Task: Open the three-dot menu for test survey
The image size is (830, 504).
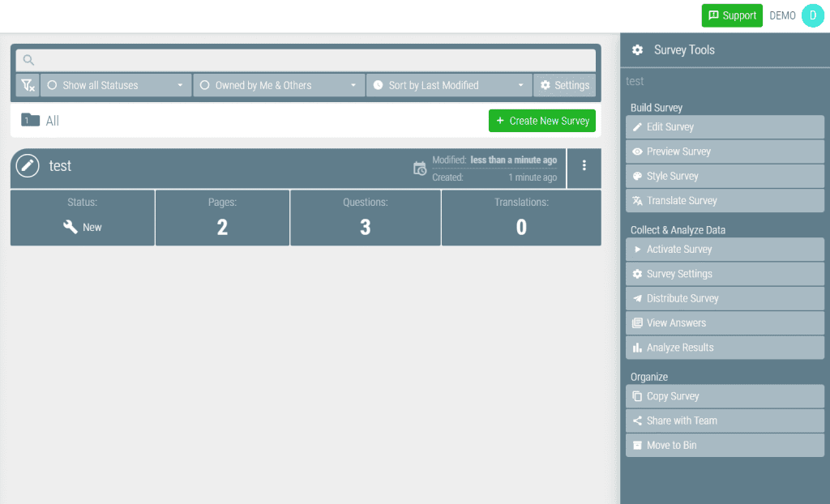Action: (584, 166)
